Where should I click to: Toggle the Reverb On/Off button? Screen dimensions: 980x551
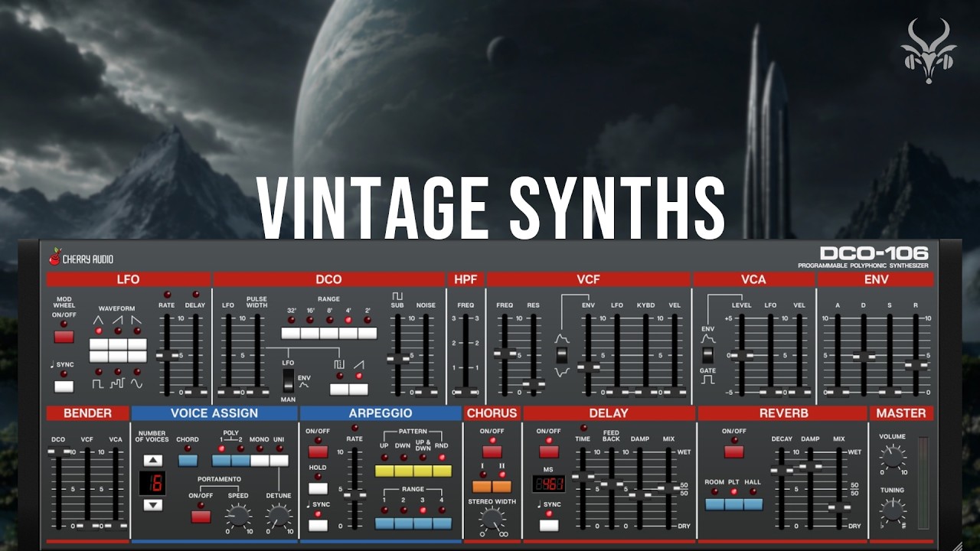pyautogui.click(x=733, y=452)
